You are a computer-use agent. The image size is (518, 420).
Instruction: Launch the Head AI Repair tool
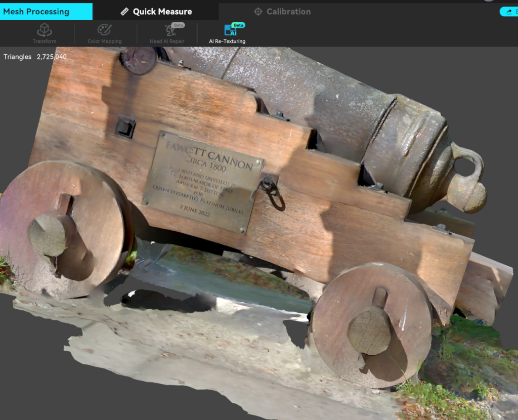[169, 30]
